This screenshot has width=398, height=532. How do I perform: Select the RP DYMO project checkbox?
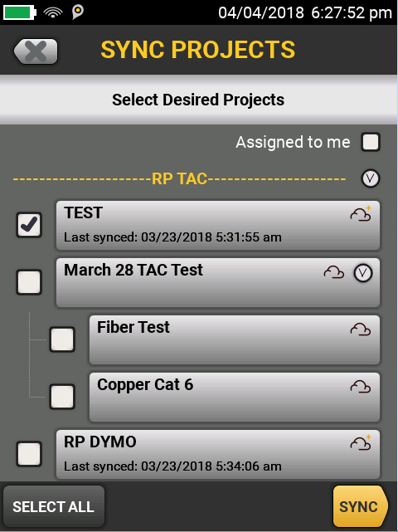pos(29,454)
